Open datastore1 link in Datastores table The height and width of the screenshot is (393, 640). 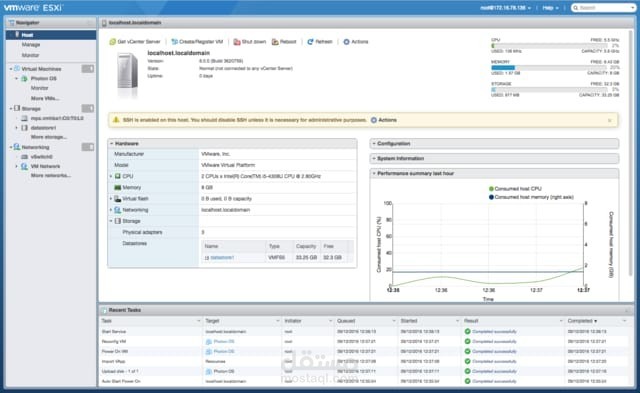tap(222, 258)
